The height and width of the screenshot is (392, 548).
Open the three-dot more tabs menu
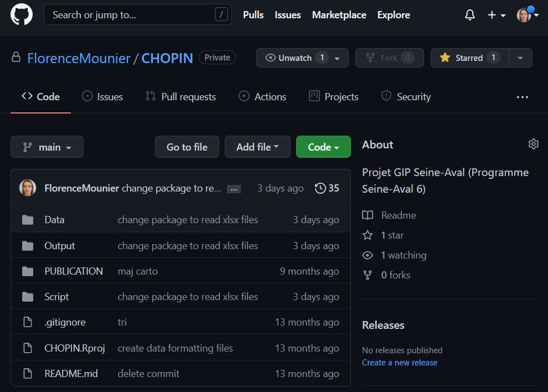[523, 97]
